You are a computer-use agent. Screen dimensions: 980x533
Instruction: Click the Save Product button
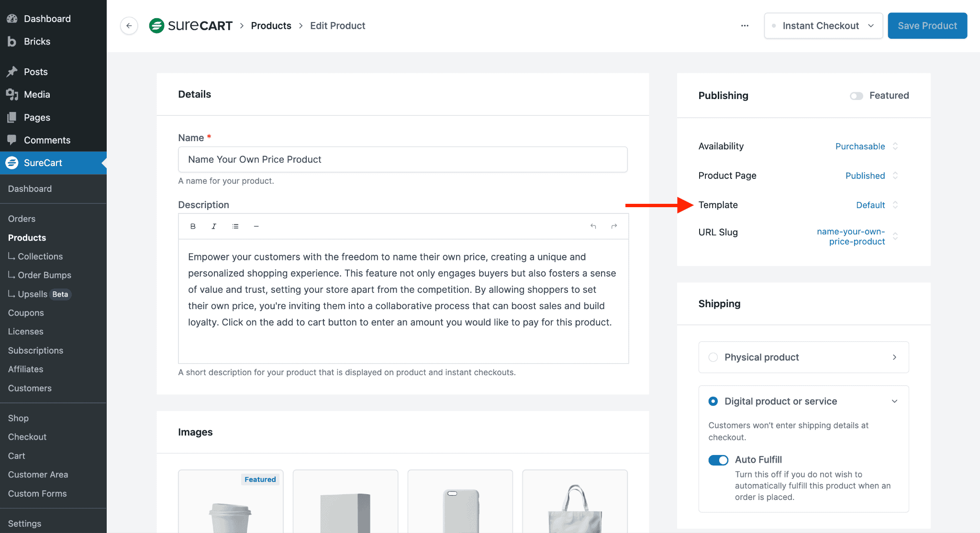(x=927, y=26)
